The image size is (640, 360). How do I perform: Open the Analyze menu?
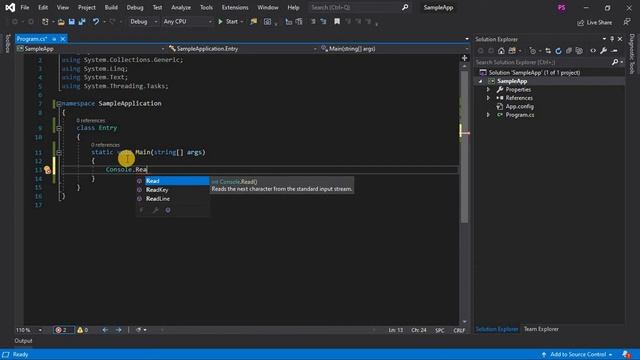tap(181, 7)
